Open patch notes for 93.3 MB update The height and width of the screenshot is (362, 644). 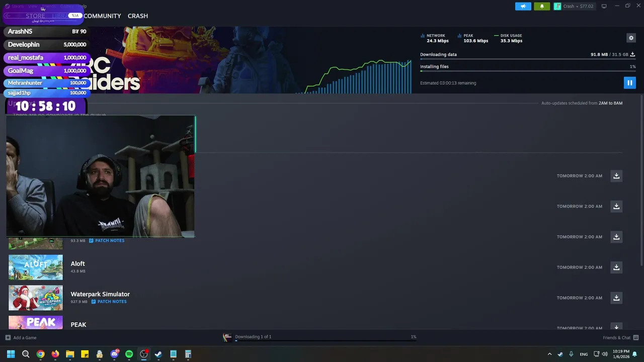tap(107, 240)
